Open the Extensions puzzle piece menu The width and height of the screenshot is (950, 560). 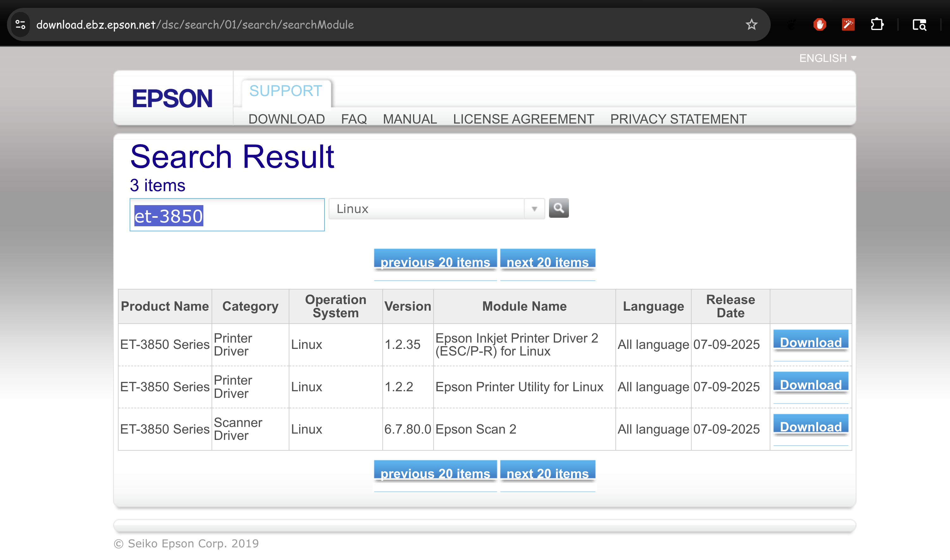pyautogui.click(x=877, y=25)
